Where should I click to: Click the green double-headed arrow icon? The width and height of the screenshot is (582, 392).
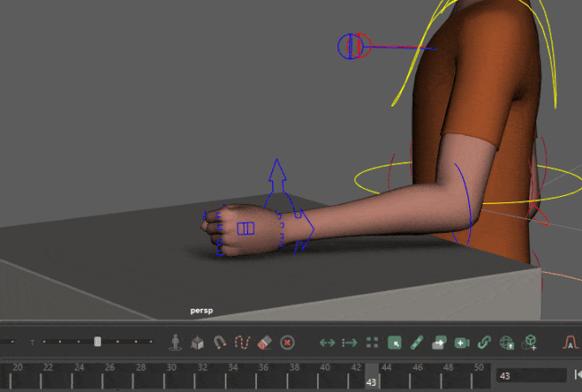tap(327, 342)
